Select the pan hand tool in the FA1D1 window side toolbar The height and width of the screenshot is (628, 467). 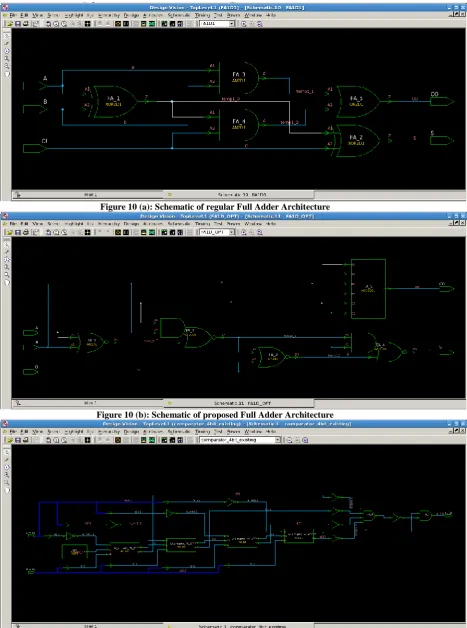pyautogui.click(x=7, y=74)
